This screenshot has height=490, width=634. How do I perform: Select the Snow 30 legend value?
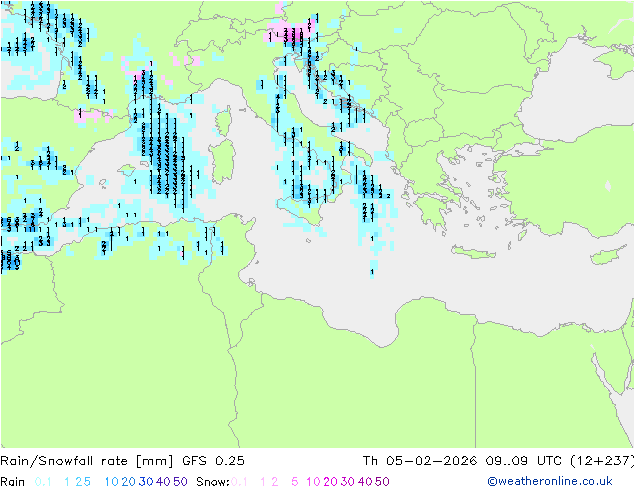pos(348,482)
